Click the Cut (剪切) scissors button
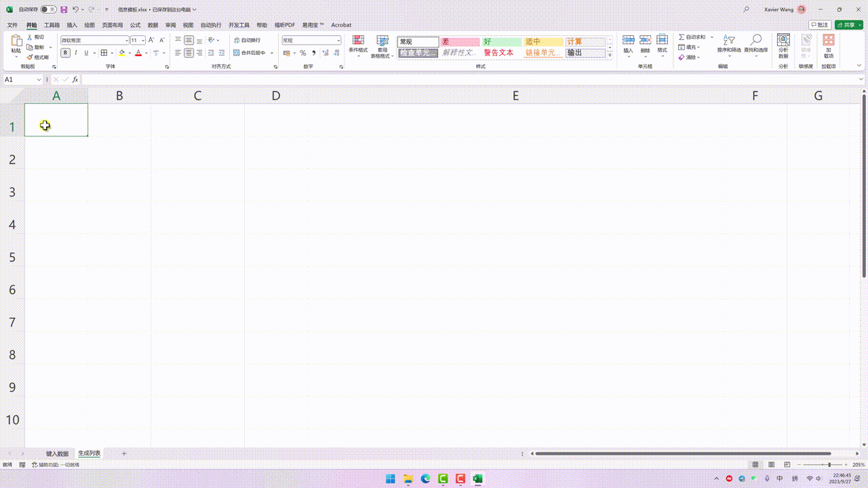The height and width of the screenshot is (488, 868). click(x=36, y=37)
